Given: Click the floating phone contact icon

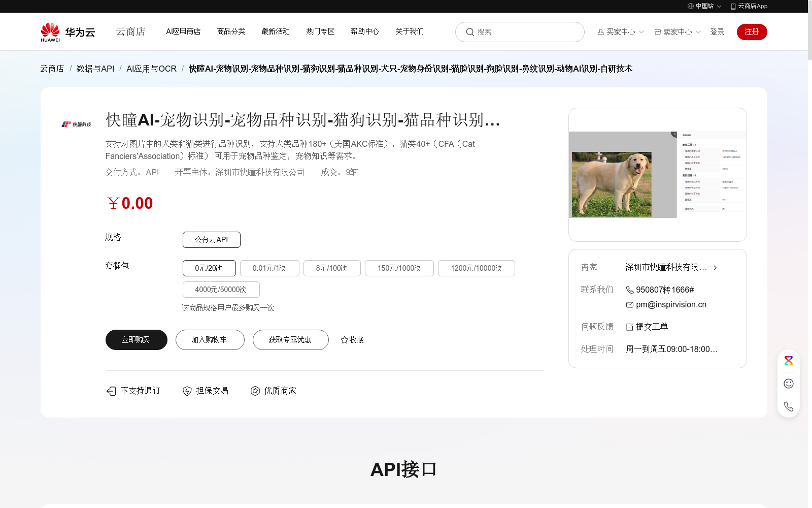Looking at the screenshot, I should tap(788, 406).
